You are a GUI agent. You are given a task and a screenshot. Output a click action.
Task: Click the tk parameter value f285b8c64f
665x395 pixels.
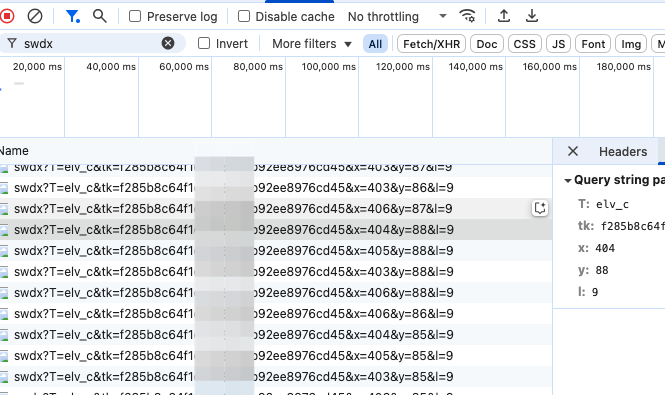click(x=633, y=226)
